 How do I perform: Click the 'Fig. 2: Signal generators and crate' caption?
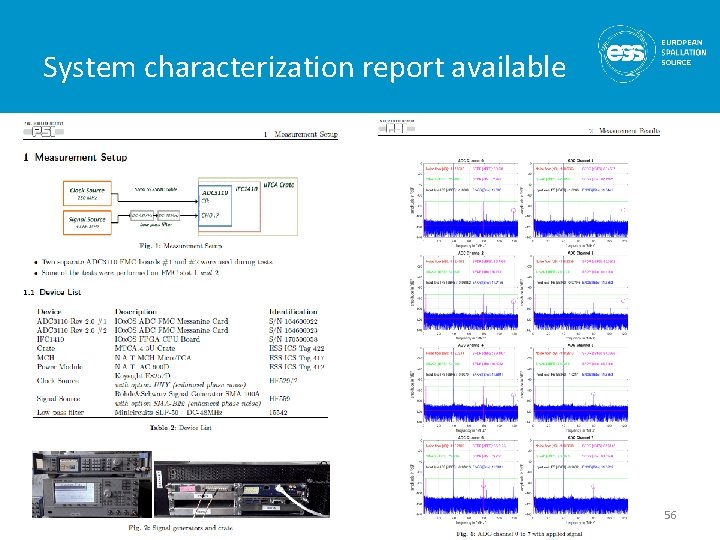pos(180,528)
